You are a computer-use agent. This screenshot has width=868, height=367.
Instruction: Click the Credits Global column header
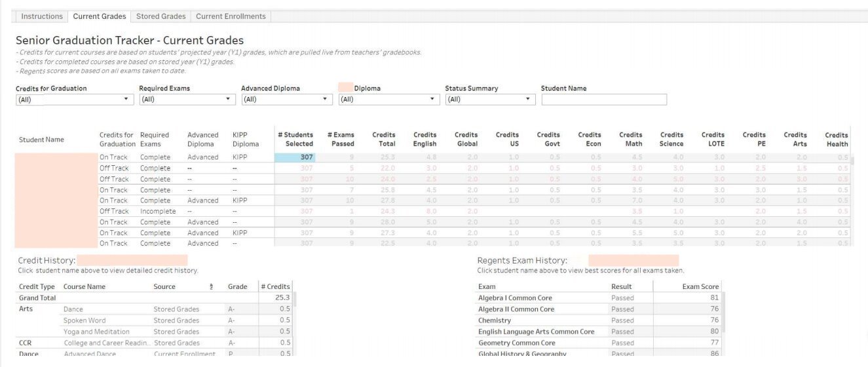pyautogui.click(x=466, y=140)
